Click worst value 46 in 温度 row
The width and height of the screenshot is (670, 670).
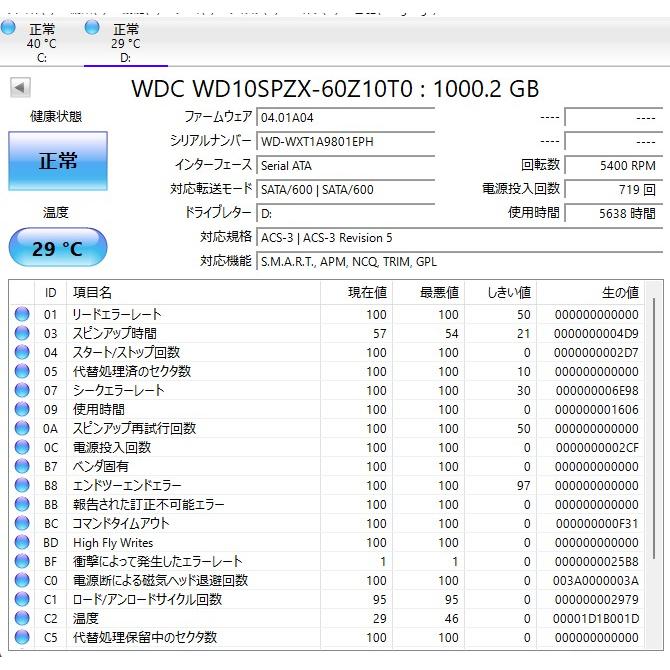click(x=451, y=619)
